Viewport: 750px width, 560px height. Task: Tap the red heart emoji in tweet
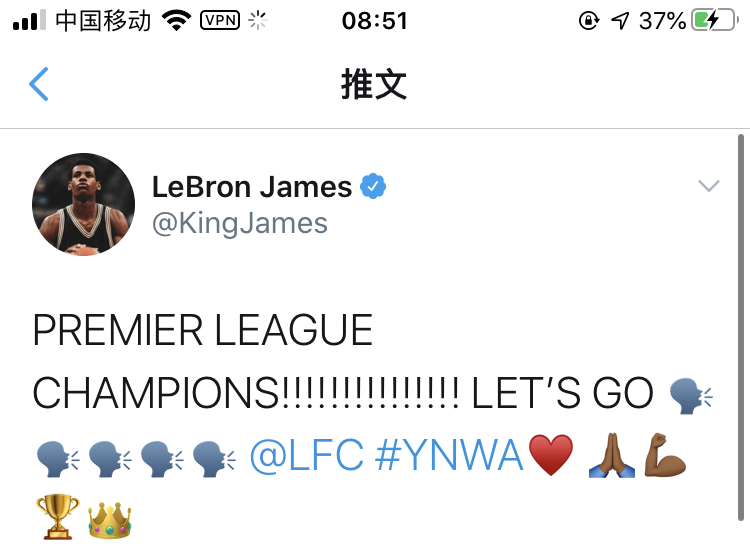pos(551,455)
